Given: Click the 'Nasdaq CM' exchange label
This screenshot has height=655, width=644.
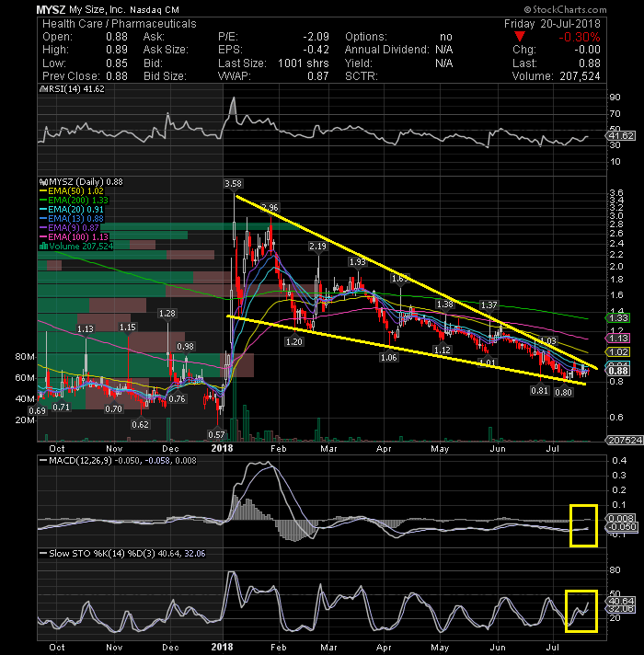Looking at the screenshot, I should coord(155,9).
